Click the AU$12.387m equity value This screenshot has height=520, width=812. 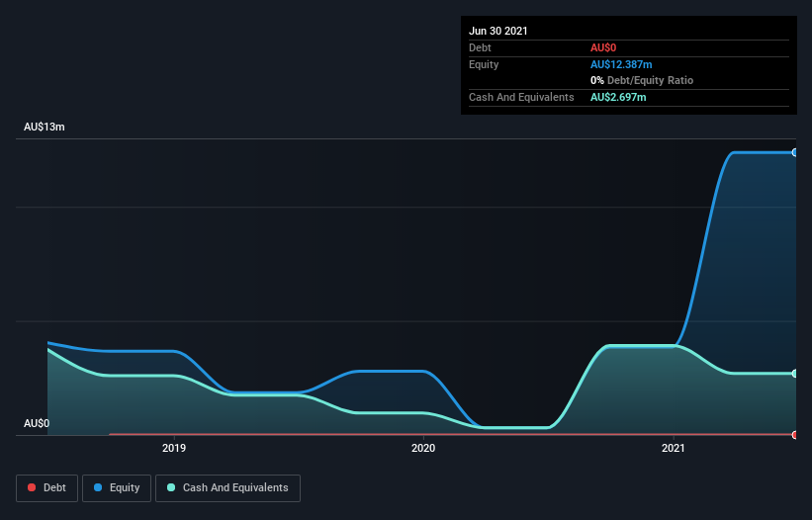tap(621, 64)
